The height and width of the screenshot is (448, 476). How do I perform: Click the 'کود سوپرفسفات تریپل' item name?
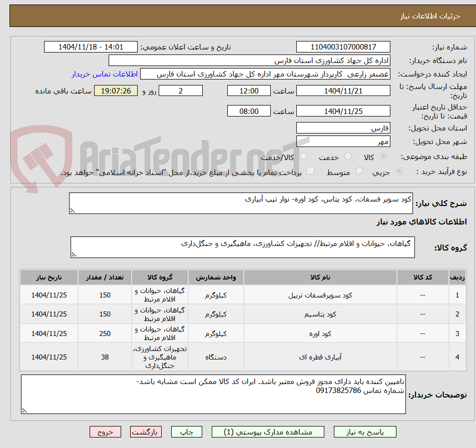[320, 295]
